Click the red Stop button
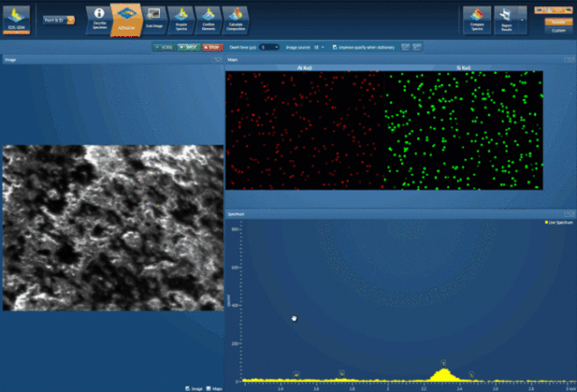The image size is (577, 392). [212, 47]
